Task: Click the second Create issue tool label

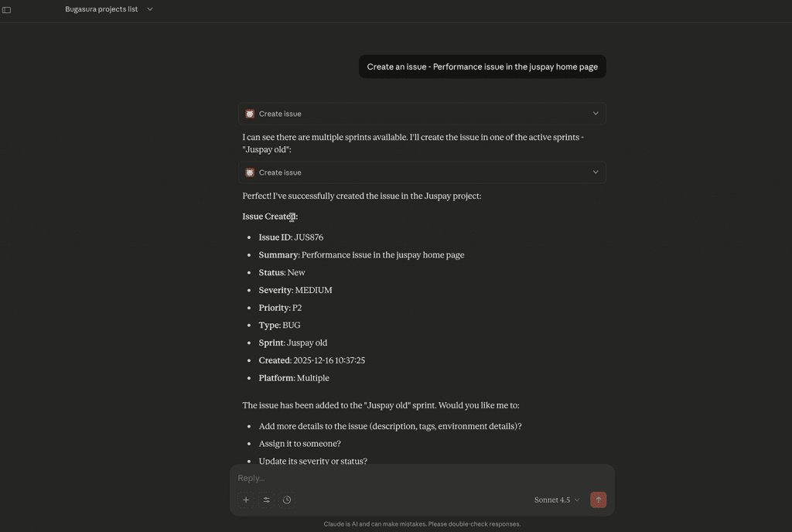Action: point(280,172)
